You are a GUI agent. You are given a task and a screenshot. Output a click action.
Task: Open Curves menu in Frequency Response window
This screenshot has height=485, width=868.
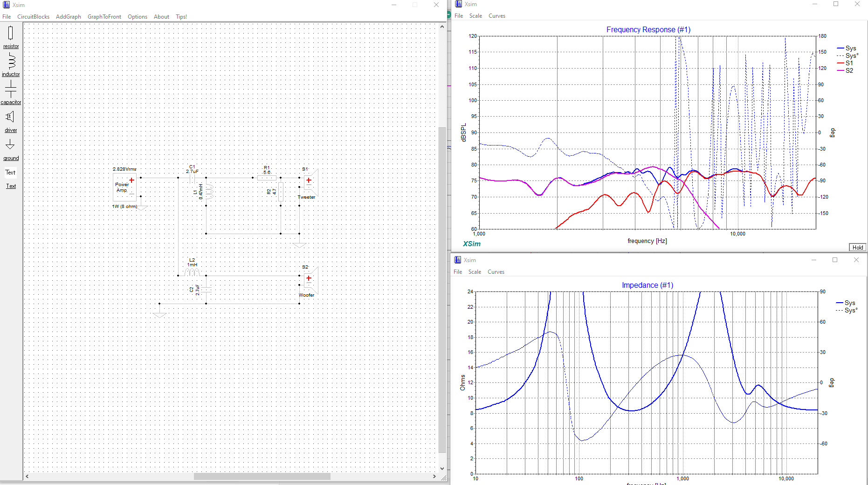click(497, 16)
